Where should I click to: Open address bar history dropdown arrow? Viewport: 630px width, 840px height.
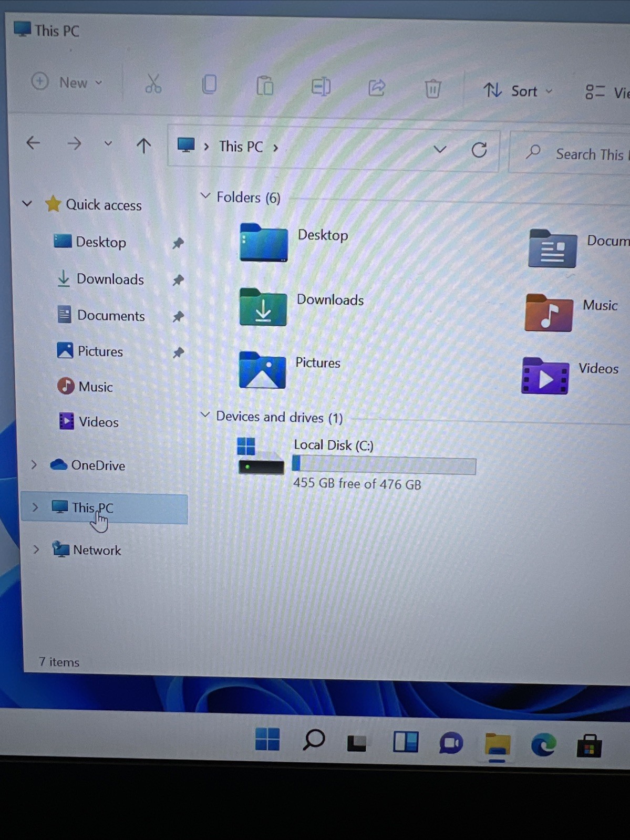pos(440,150)
